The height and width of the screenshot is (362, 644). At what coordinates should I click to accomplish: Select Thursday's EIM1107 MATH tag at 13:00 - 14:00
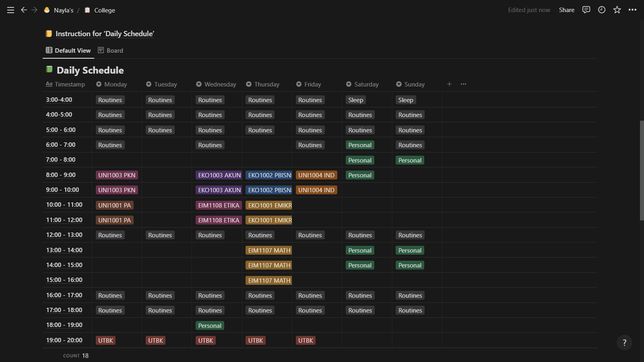pos(269,250)
